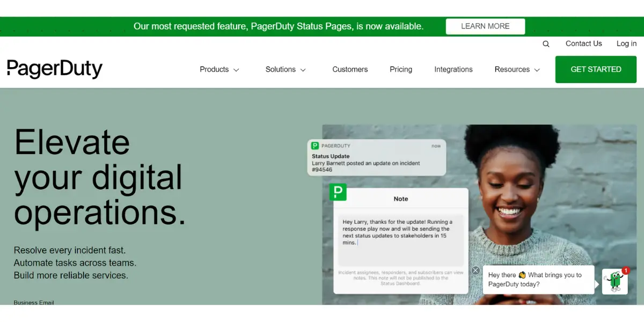Navigate to Integrations
This screenshot has height=322, width=644.
pos(453,69)
